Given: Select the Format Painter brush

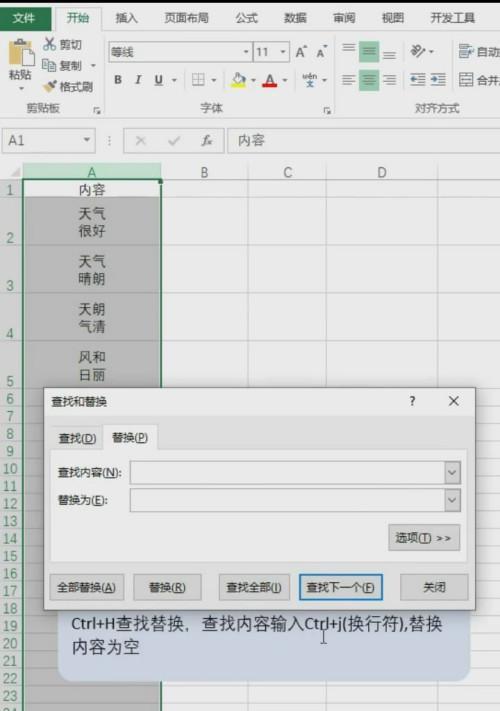Looking at the screenshot, I should click(49, 86).
